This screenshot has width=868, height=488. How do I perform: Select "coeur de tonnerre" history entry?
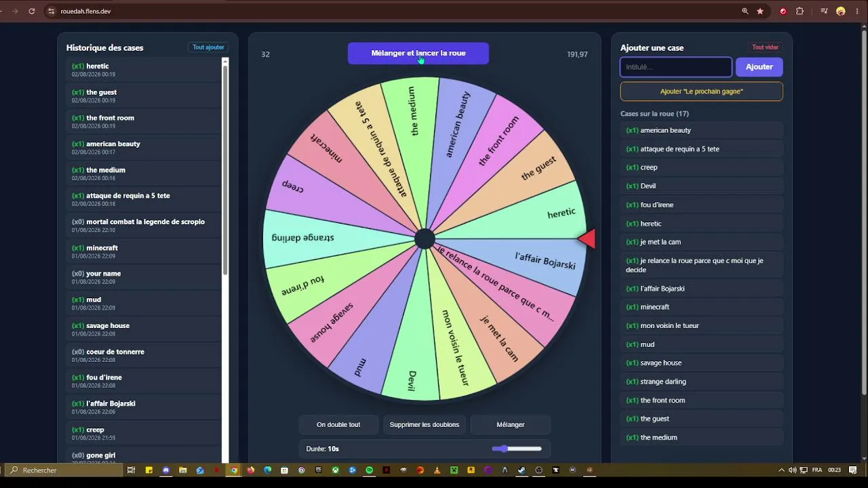pyautogui.click(x=143, y=355)
